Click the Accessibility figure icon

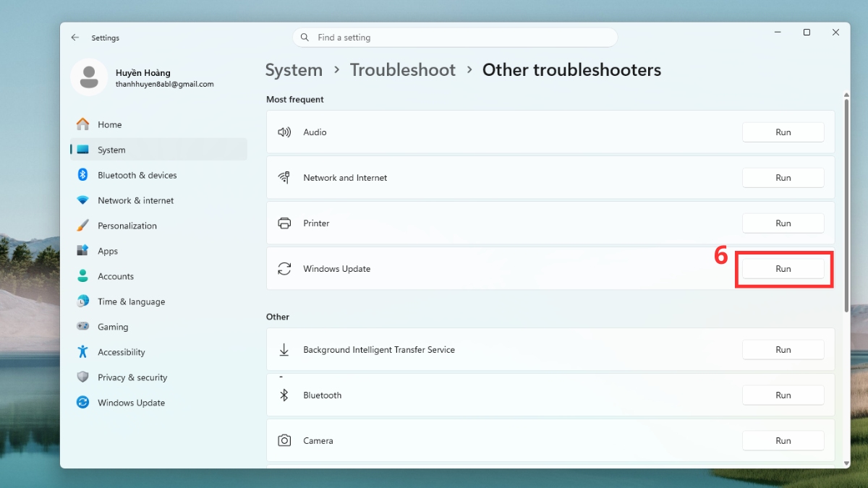point(83,352)
